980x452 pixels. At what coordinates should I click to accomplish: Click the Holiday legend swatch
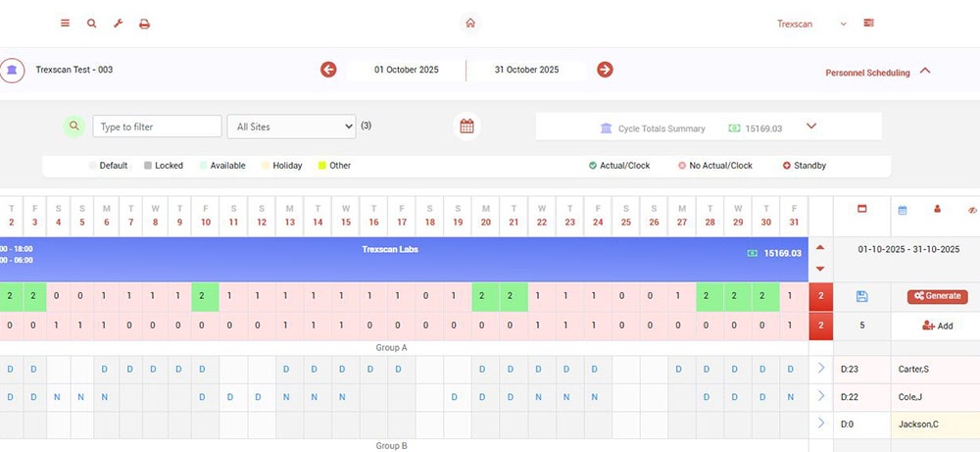click(x=265, y=166)
